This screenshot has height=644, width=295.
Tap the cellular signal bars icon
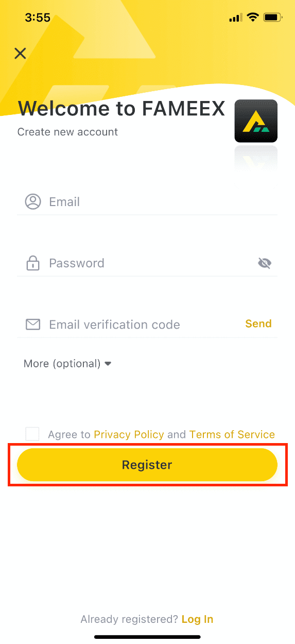pos(235,18)
